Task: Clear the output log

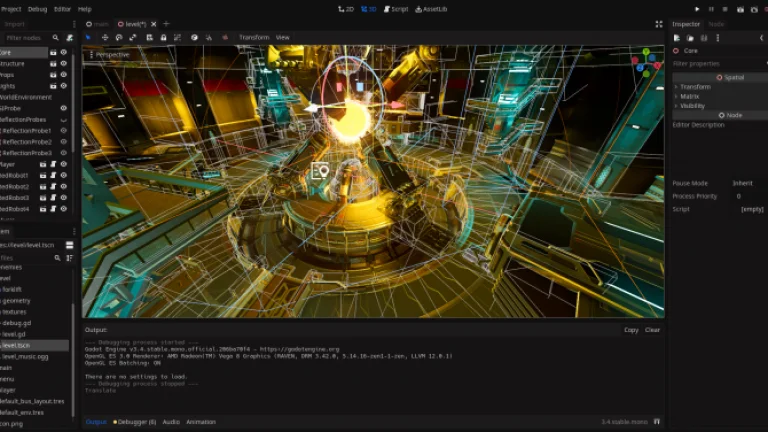Action: point(652,330)
